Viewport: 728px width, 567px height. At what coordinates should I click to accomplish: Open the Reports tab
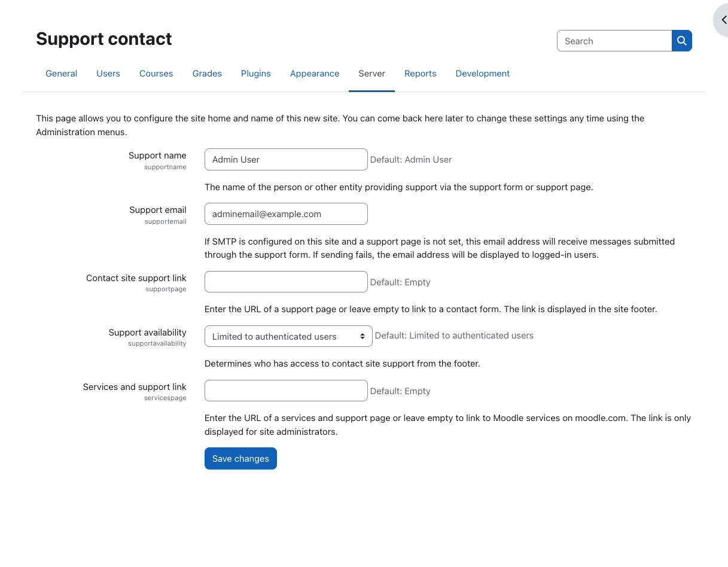click(420, 74)
